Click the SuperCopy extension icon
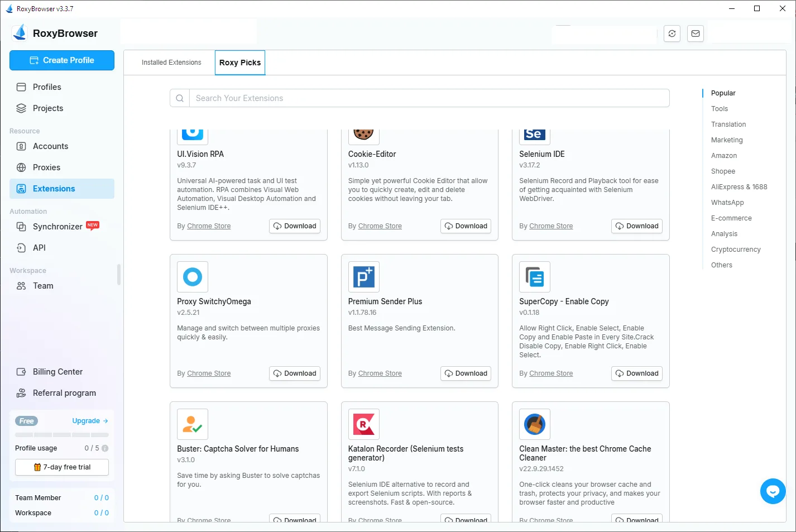 pyautogui.click(x=535, y=277)
